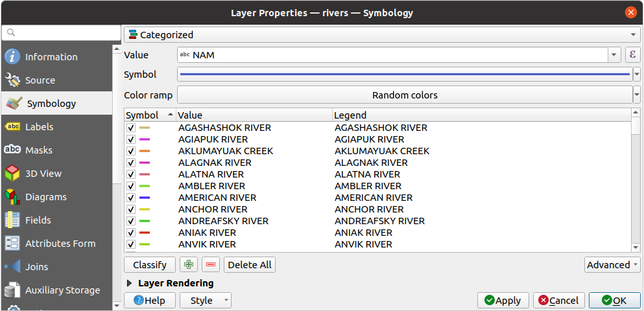The image size is (644, 311).
Task: Click the sidebar search field
Action: tap(62, 32)
